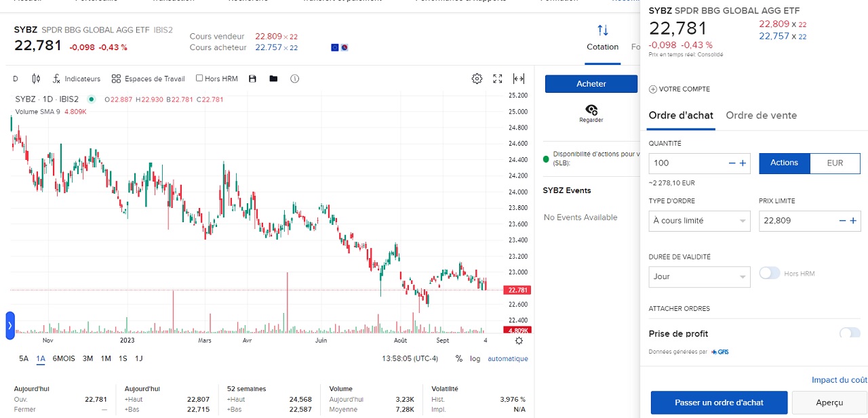Viewport: 868px width, 418px height.
Task: Check the Hors HRM checkbox above chart
Action: [199, 79]
